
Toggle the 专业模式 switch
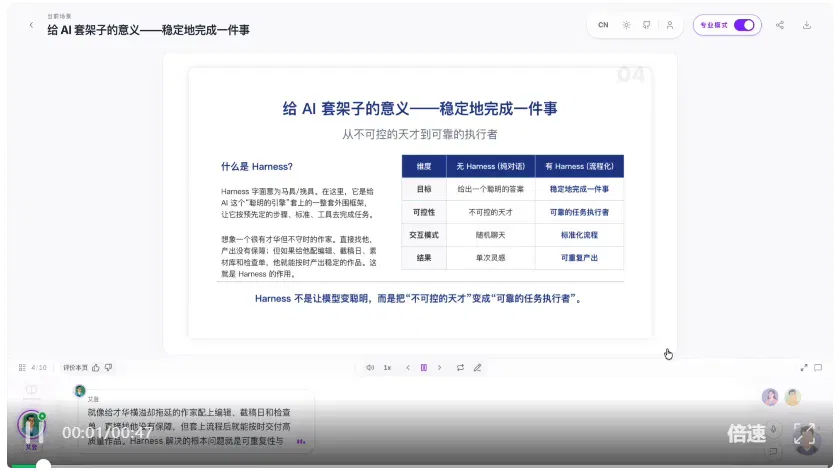pos(744,25)
